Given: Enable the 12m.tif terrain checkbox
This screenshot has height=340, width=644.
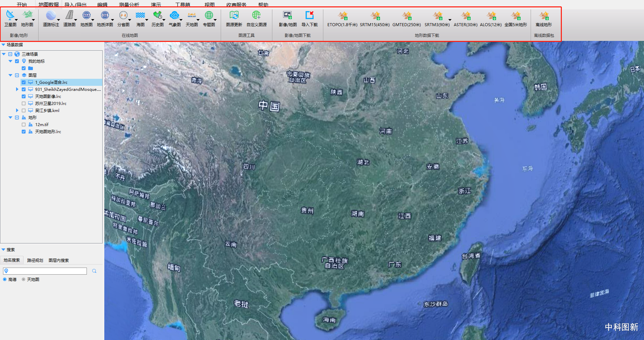Looking at the screenshot, I should [23, 124].
